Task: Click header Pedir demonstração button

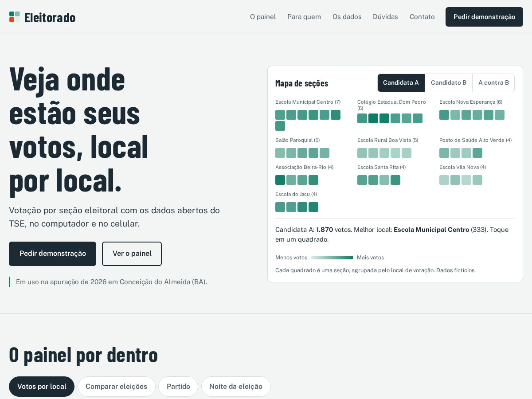Action: pyautogui.click(x=484, y=17)
